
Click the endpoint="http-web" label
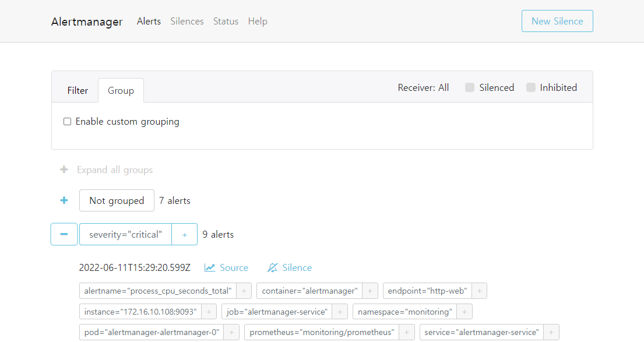[x=427, y=291]
